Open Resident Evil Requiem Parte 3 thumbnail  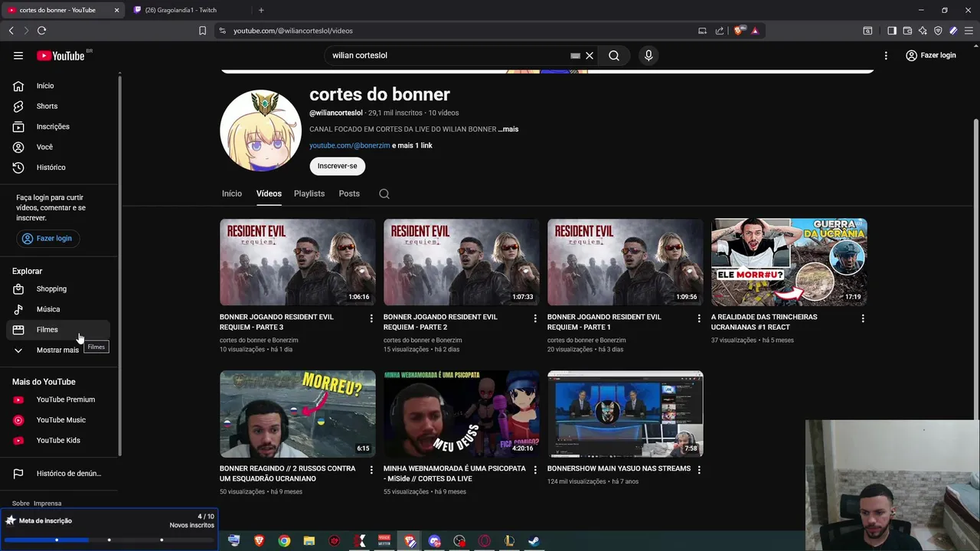(x=298, y=262)
